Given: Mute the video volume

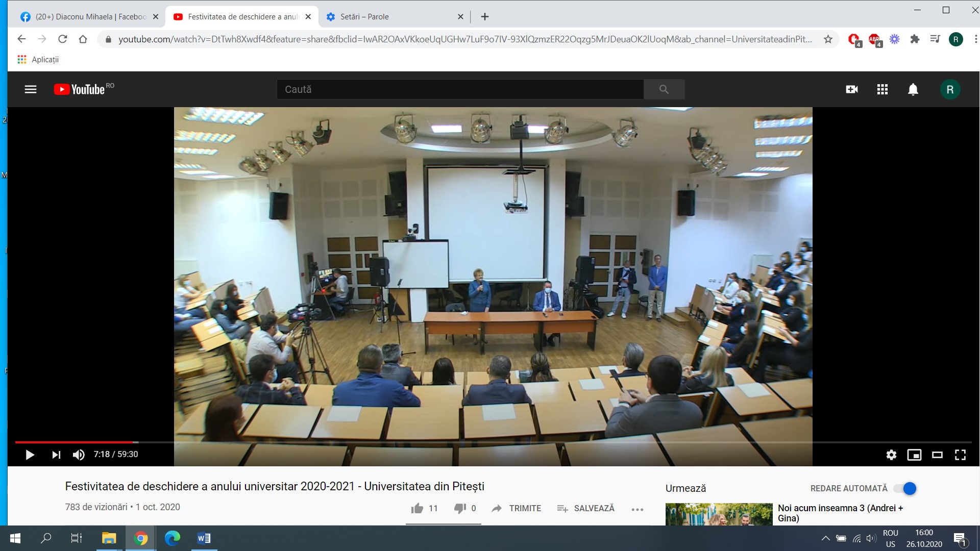Looking at the screenshot, I should pos(79,455).
